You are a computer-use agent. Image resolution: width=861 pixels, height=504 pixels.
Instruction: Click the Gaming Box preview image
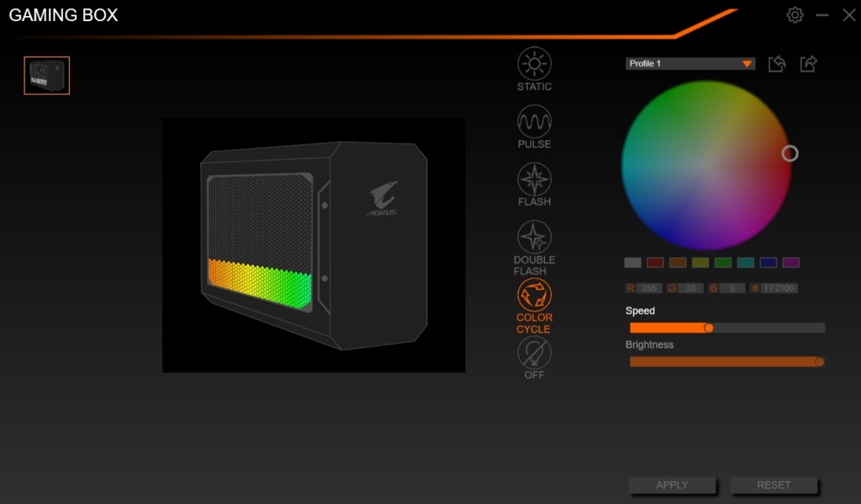coord(314,245)
